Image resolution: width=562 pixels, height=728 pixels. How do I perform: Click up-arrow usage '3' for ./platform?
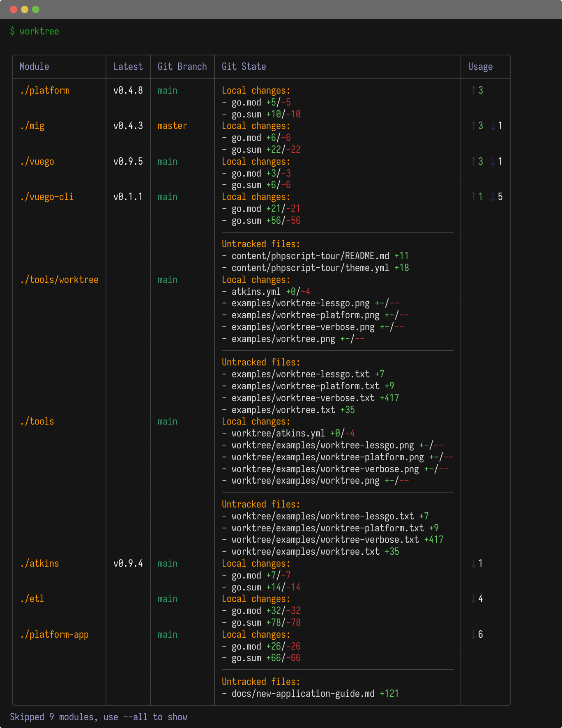tap(477, 90)
